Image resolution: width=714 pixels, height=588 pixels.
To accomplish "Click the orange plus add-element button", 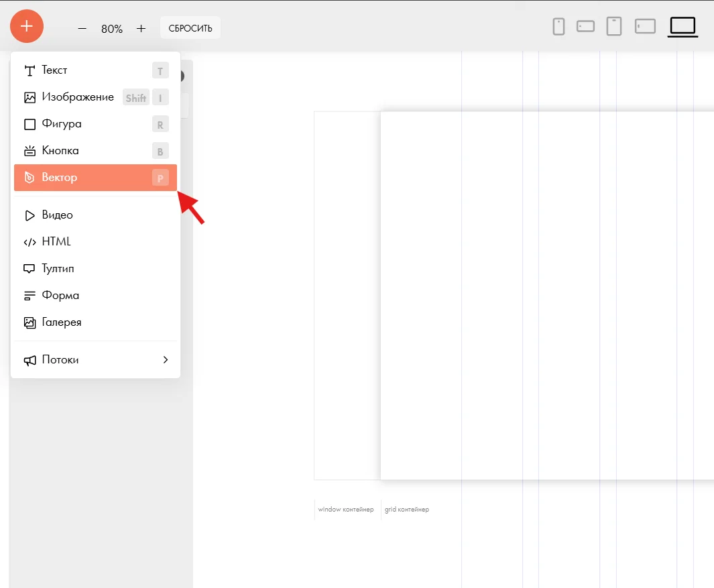I will [27, 26].
